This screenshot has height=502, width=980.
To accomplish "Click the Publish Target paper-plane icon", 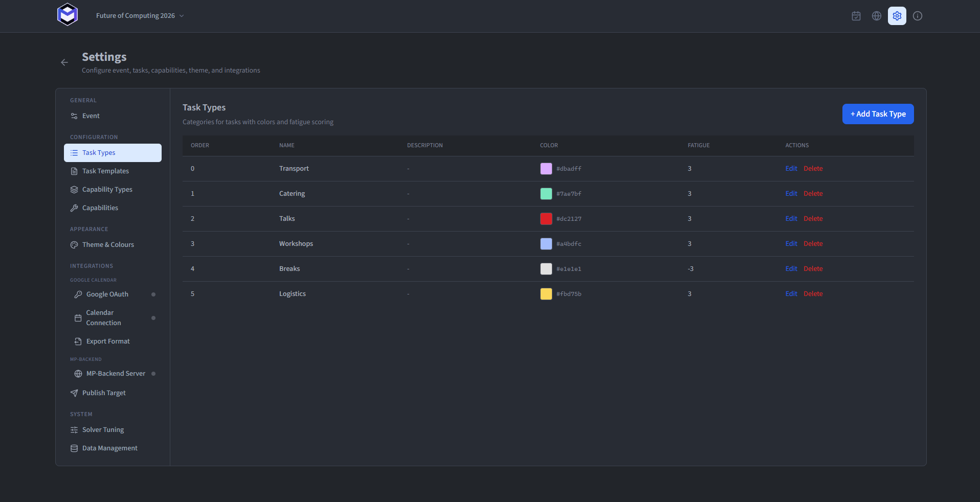I will (x=74, y=393).
